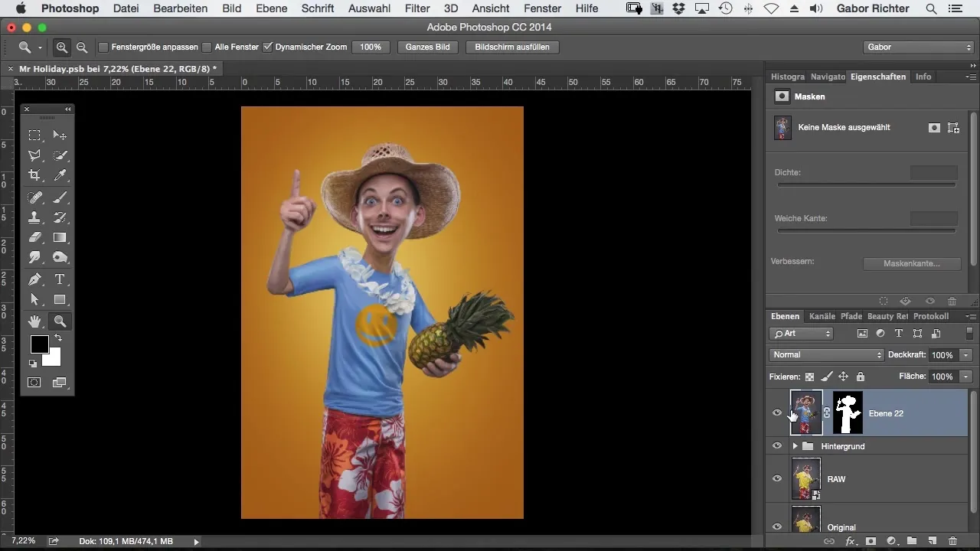Add layer mask from Layers panel bottom

[x=871, y=541]
